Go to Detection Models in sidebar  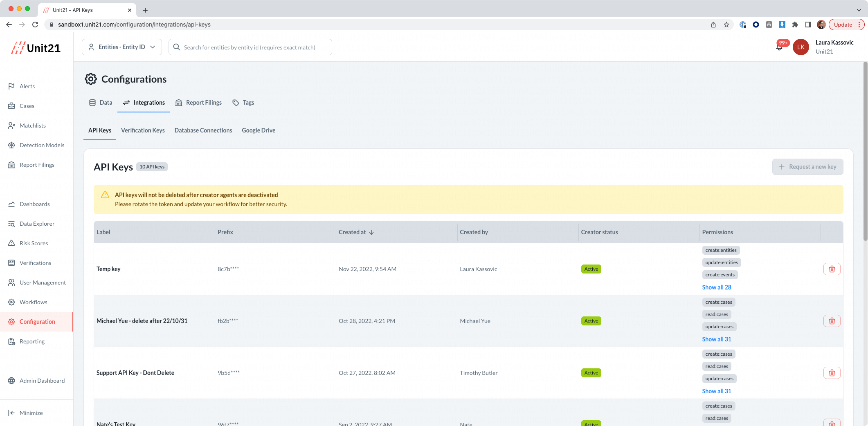tap(42, 145)
